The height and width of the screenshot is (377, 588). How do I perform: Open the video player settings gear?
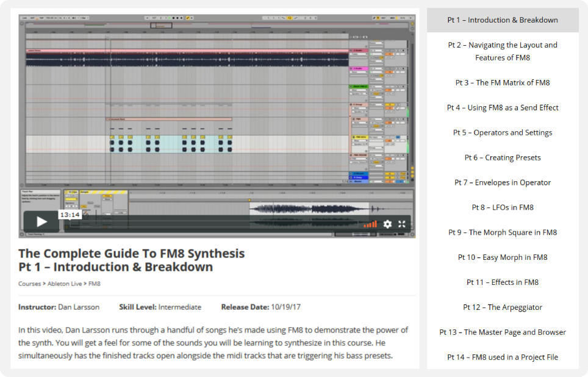pos(387,224)
